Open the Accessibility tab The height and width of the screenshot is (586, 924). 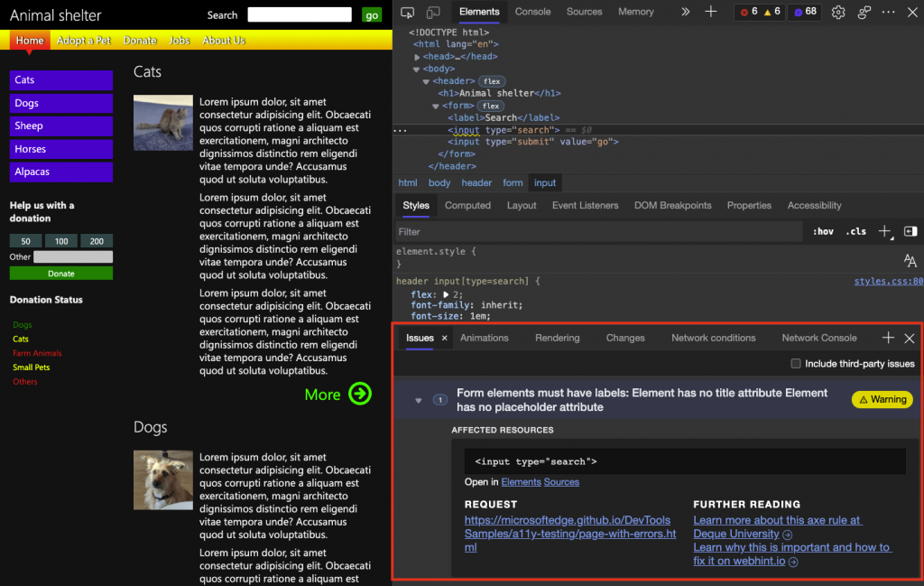point(815,205)
